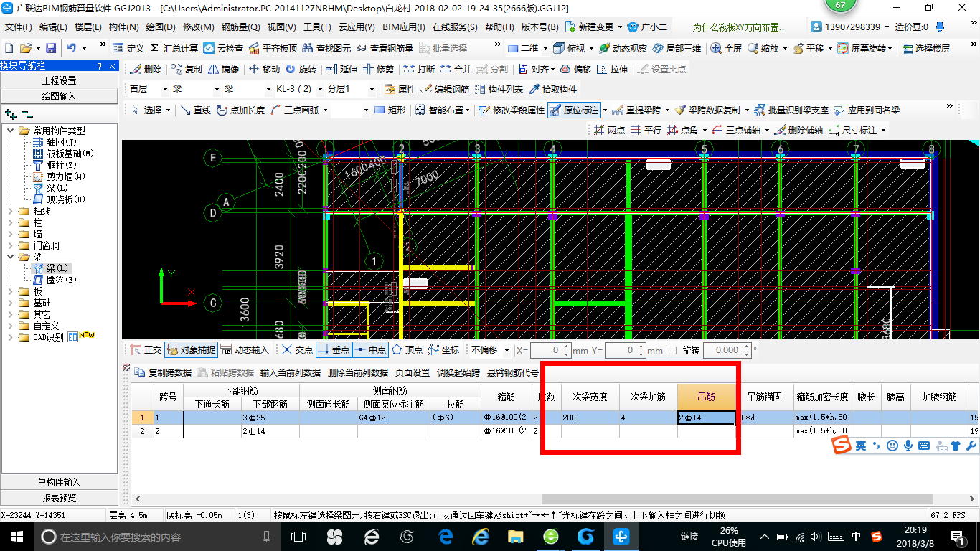Click the Undo arrow icon
The height and width of the screenshot is (551, 980).
[72, 48]
